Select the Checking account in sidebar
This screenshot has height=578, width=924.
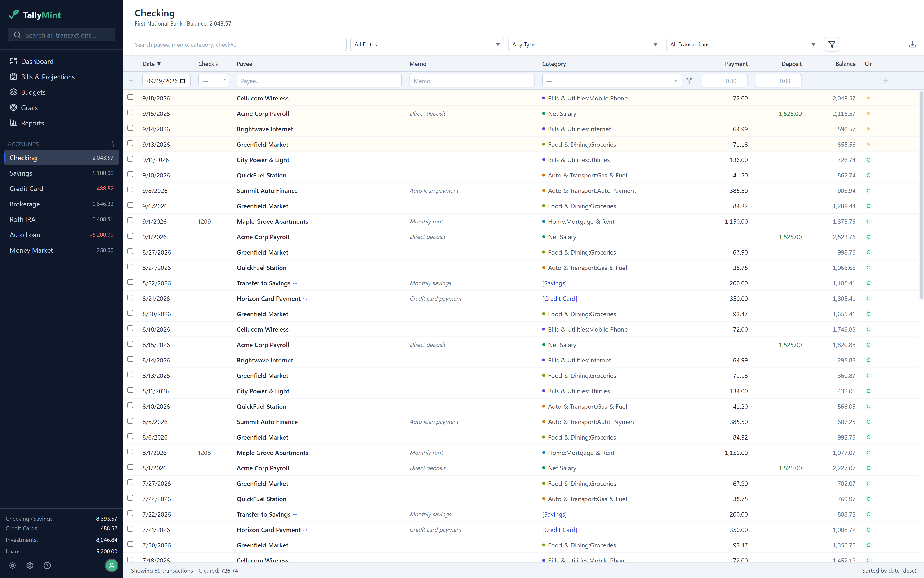[61, 158]
